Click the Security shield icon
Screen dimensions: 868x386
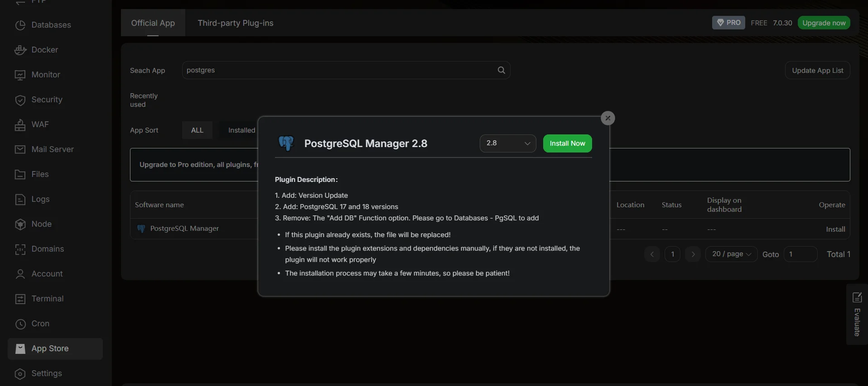[20, 100]
